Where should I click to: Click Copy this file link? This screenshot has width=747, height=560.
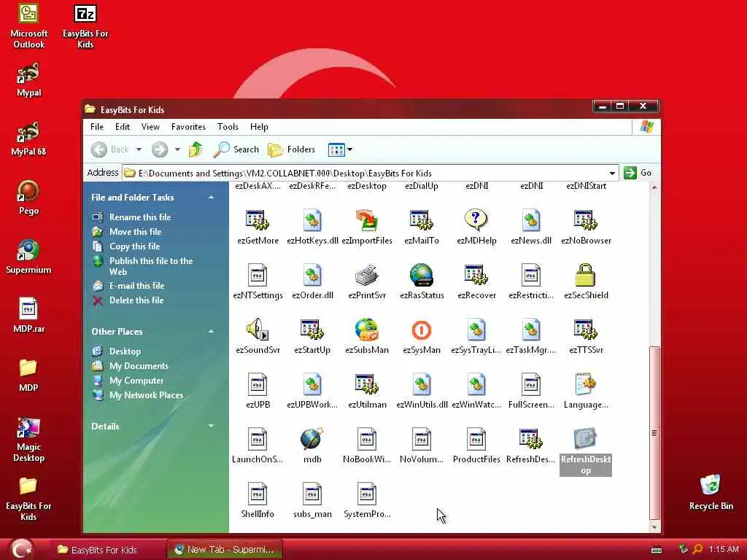point(134,246)
